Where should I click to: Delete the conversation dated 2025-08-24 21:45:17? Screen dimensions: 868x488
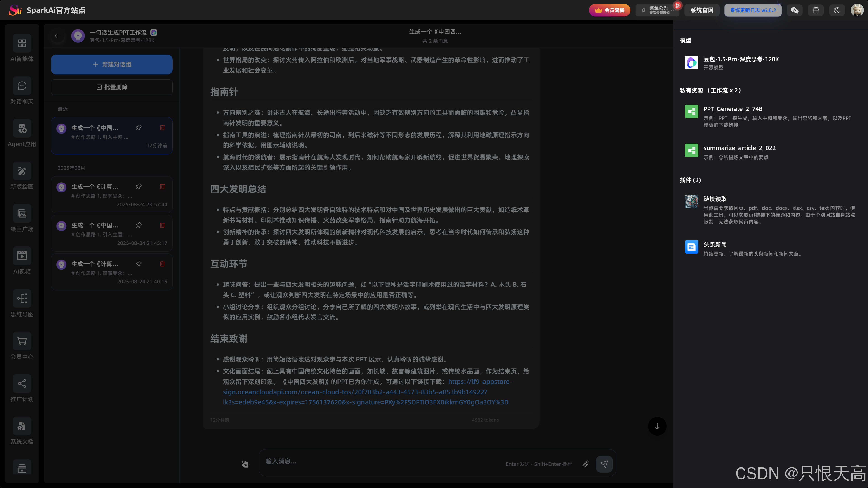(x=162, y=225)
